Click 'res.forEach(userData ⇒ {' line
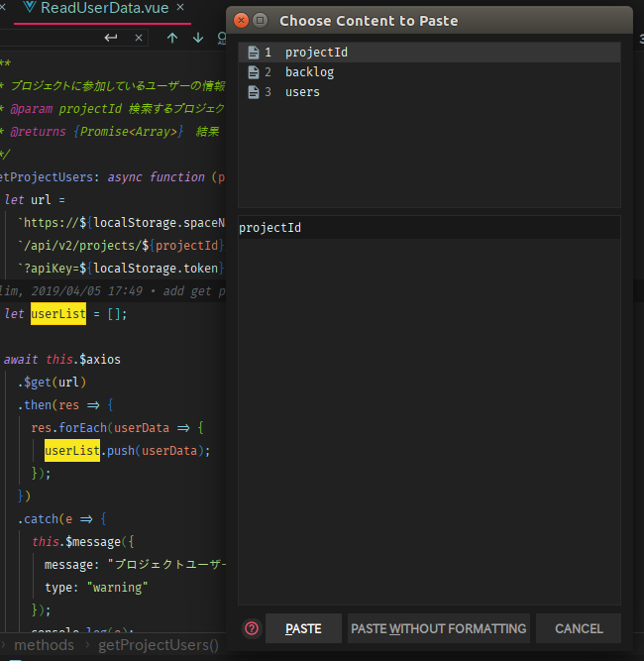 coord(118,427)
